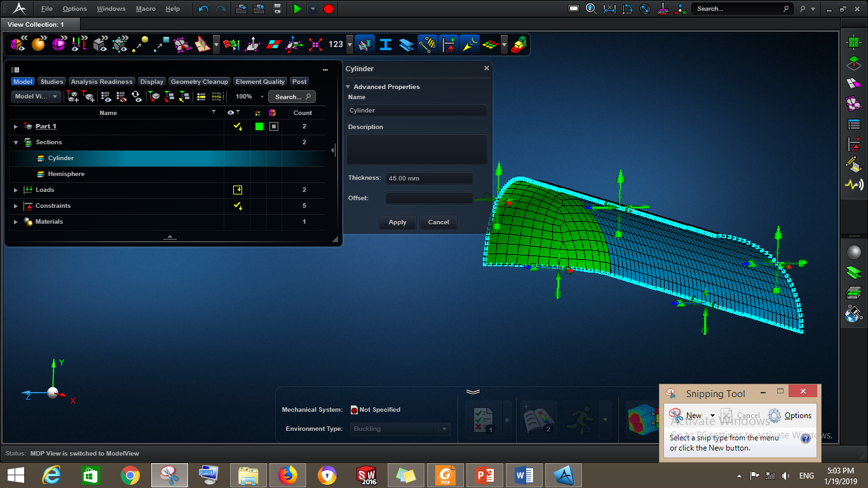Toggle visibility check for Constraints row
Image resolution: width=868 pixels, height=488 pixels.
[238, 206]
